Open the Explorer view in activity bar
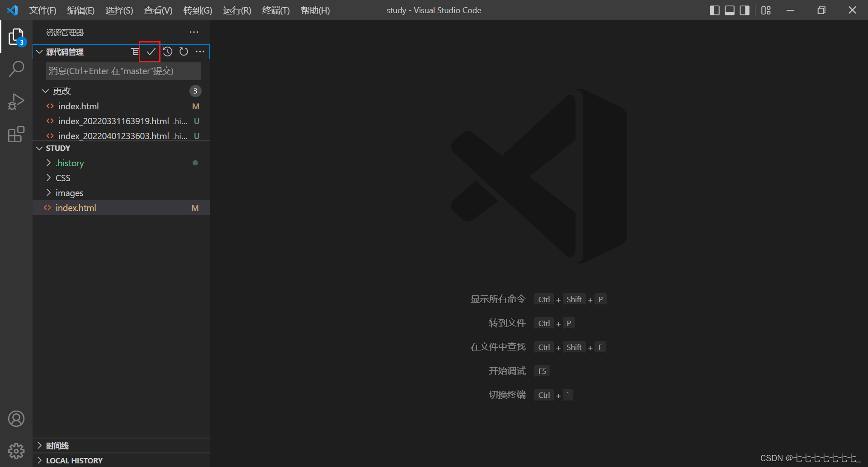Viewport: 868px width, 467px height. coord(16,37)
